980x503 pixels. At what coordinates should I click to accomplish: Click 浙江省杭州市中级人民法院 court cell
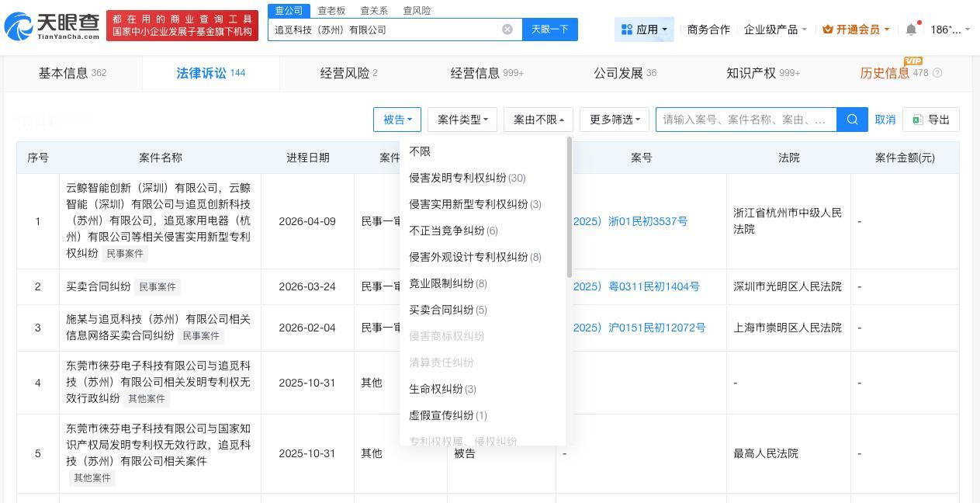(788, 221)
